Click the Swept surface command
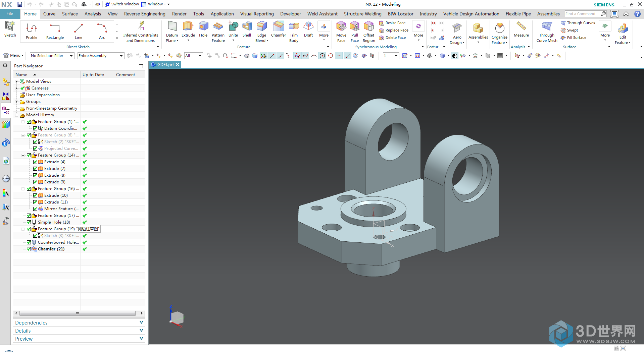 click(569, 30)
